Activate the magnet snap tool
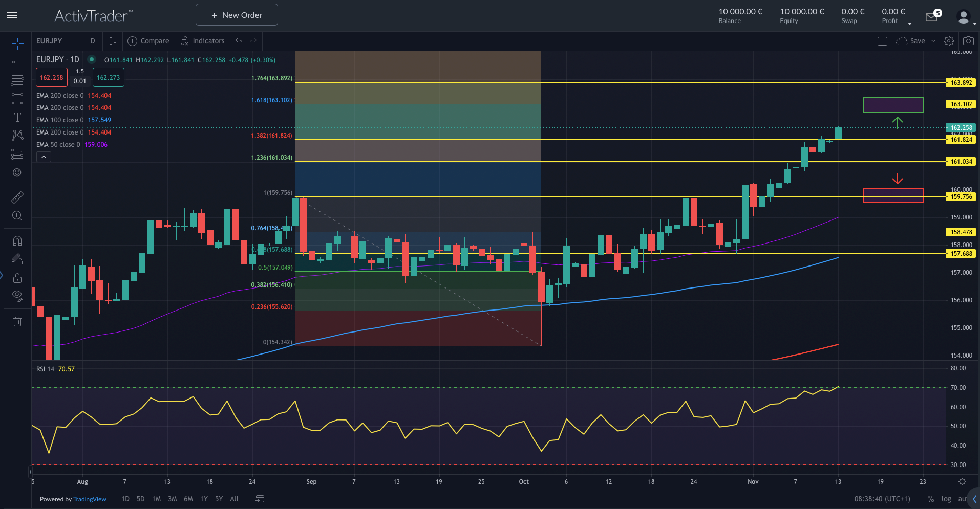 click(x=17, y=240)
